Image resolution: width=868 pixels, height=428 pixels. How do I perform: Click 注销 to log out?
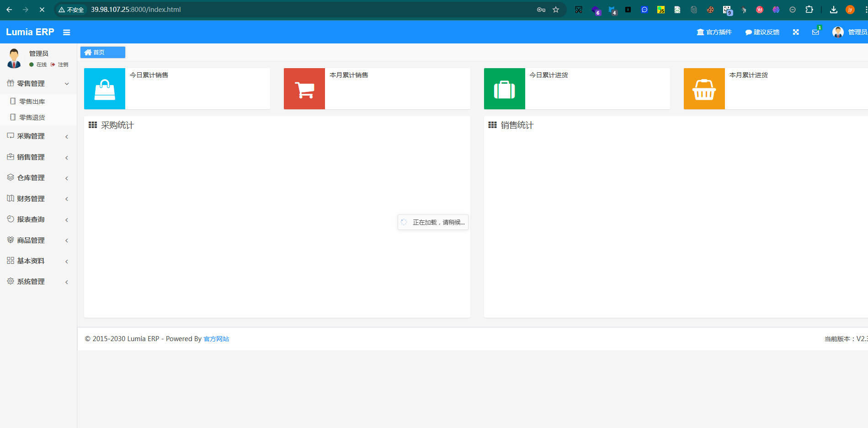[x=63, y=64]
